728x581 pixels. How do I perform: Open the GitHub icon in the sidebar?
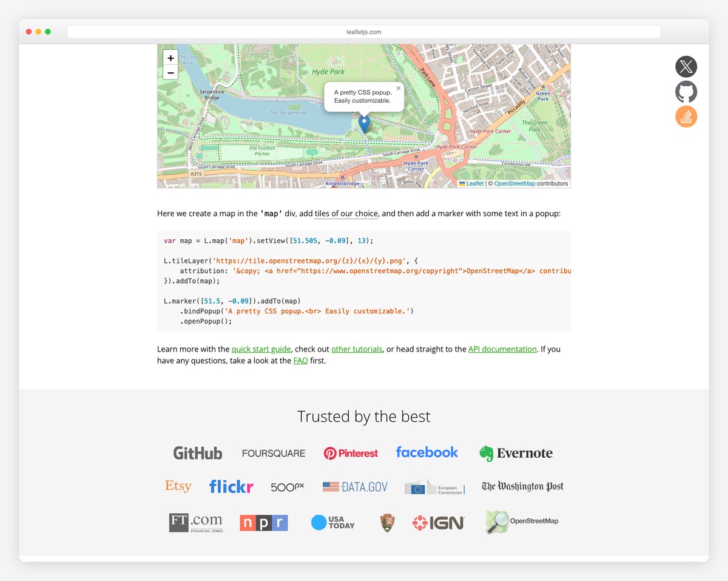click(686, 92)
